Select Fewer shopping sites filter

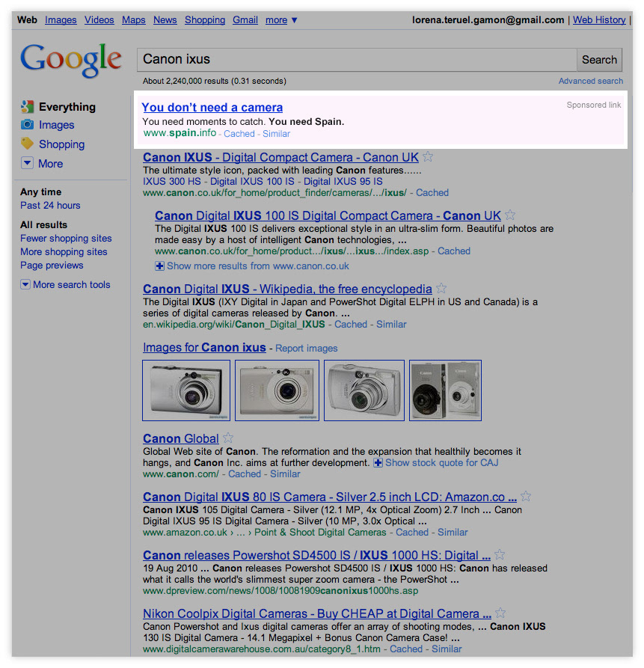point(66,238)
